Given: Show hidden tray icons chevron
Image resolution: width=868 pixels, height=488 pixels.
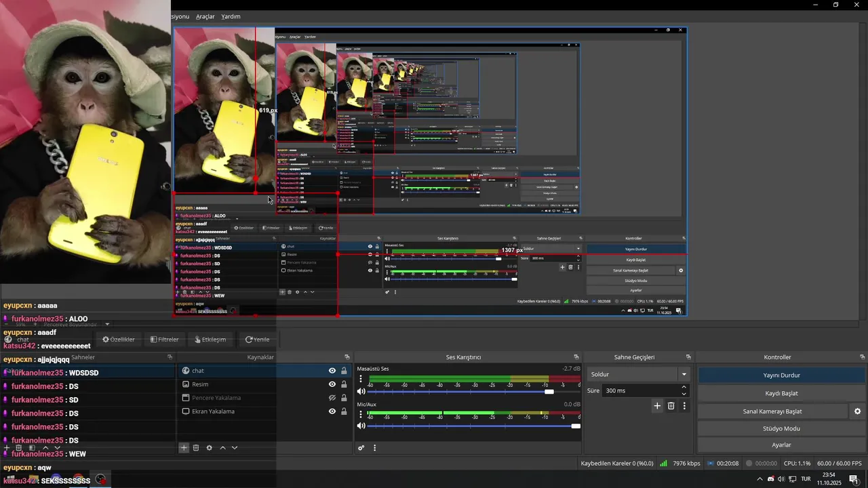Looking at the screenshot, I should click(x=759, y=479).
